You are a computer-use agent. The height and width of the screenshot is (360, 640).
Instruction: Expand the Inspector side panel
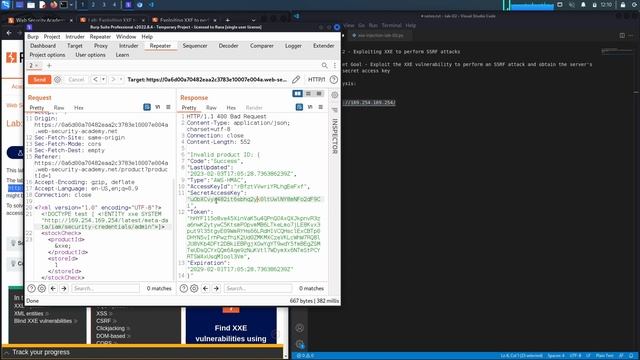(335, 136)
